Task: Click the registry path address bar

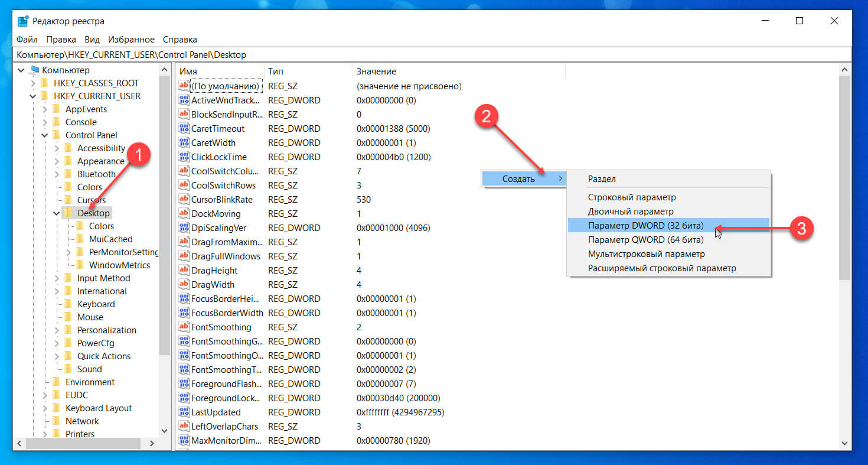Action: click(x=433, y=55)
